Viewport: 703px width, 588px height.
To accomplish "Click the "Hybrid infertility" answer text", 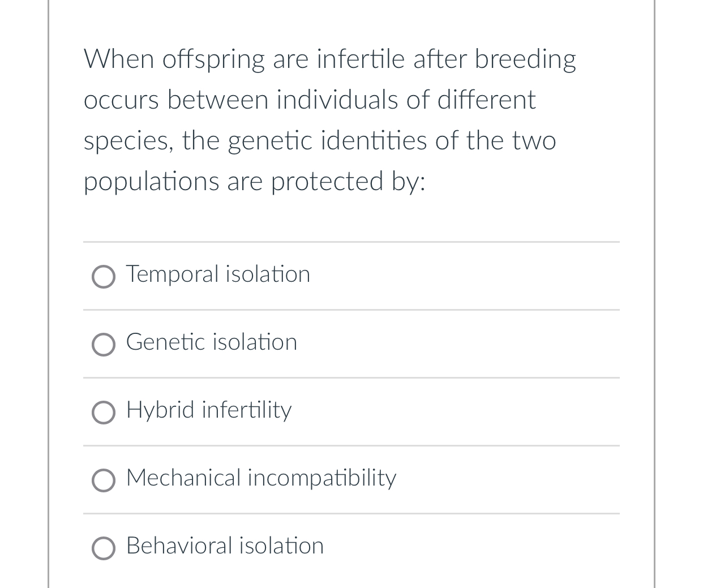I will coord(209,410).
